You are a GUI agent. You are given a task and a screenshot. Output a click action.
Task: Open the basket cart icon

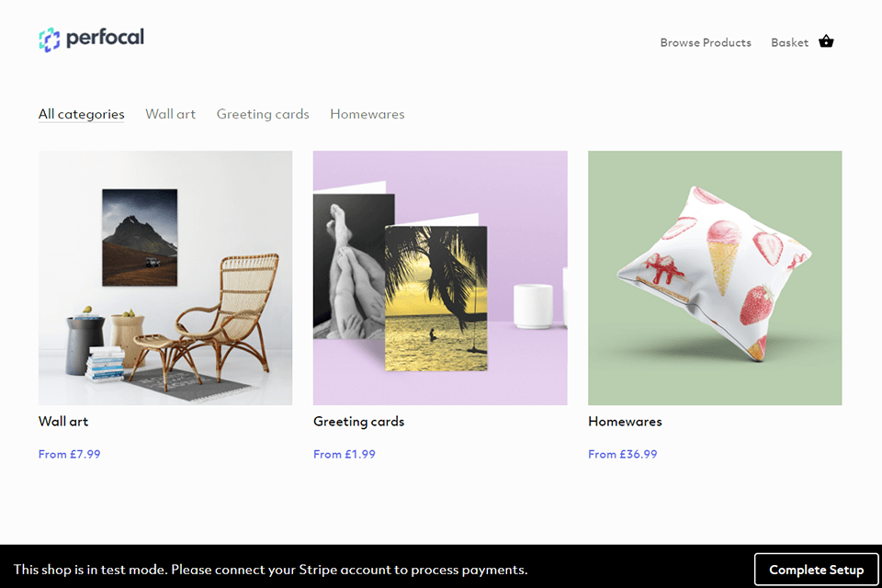pos(826,41)
